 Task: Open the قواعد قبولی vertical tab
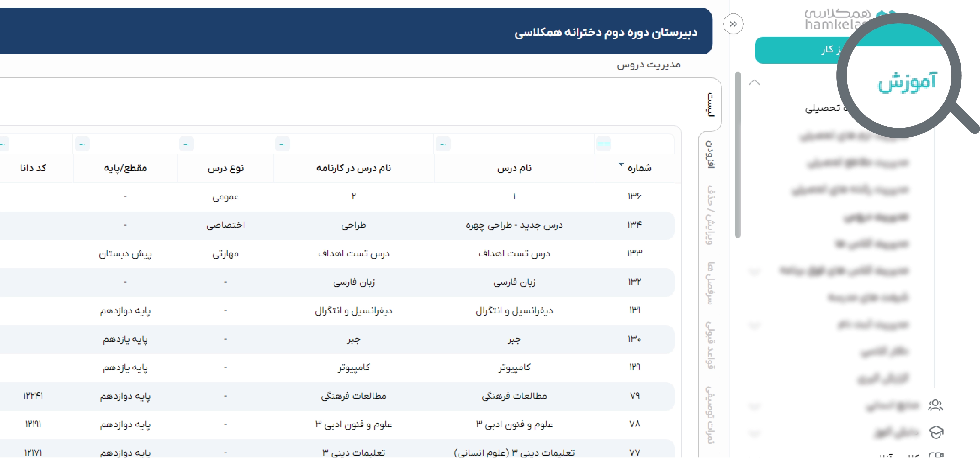tap(710, 345)
